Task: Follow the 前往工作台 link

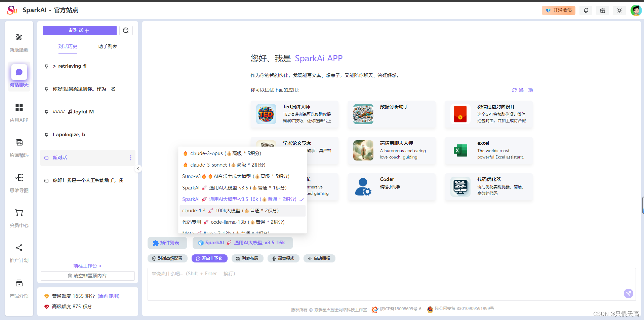Action: click(87, 266)
